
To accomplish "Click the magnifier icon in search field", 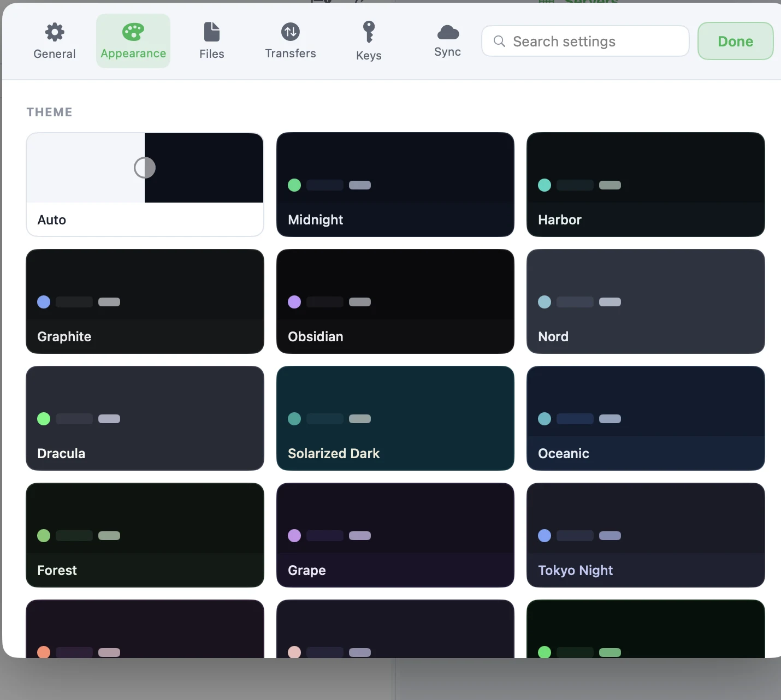I will pos(499,41).
